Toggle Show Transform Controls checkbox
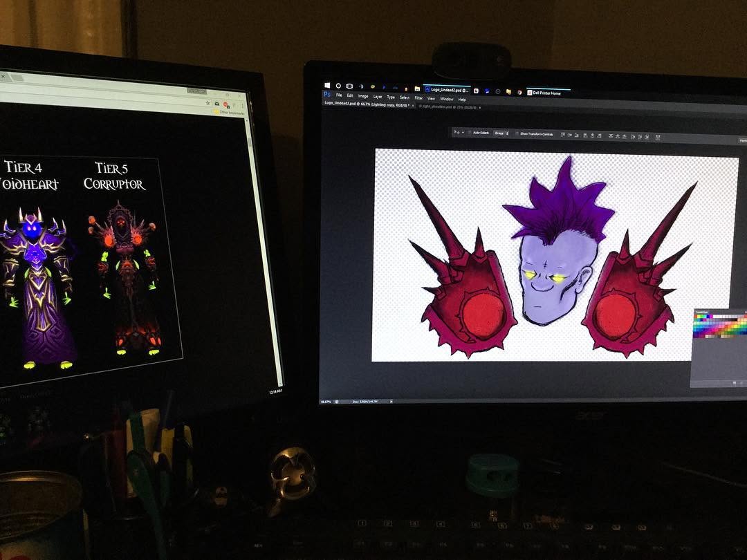This screenshot has height=560, width=747. tap(516, 133)
